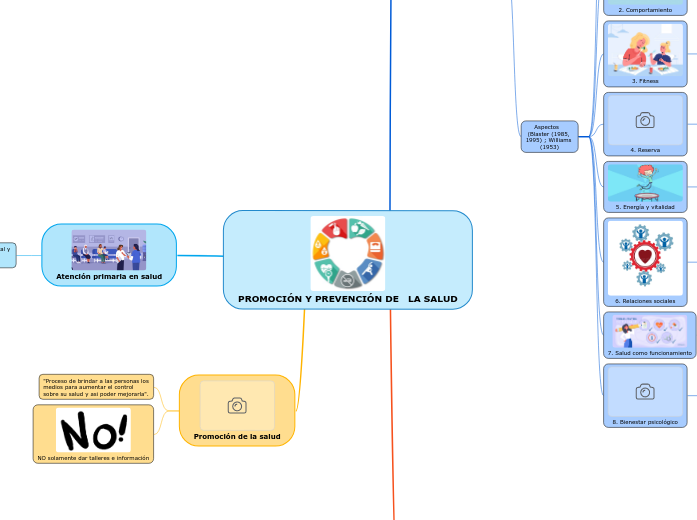The height and width of the screenshot is (520, 697).
Task: Click the camera icon in the 4. Reserva node
Action: [x=645, y=120]
